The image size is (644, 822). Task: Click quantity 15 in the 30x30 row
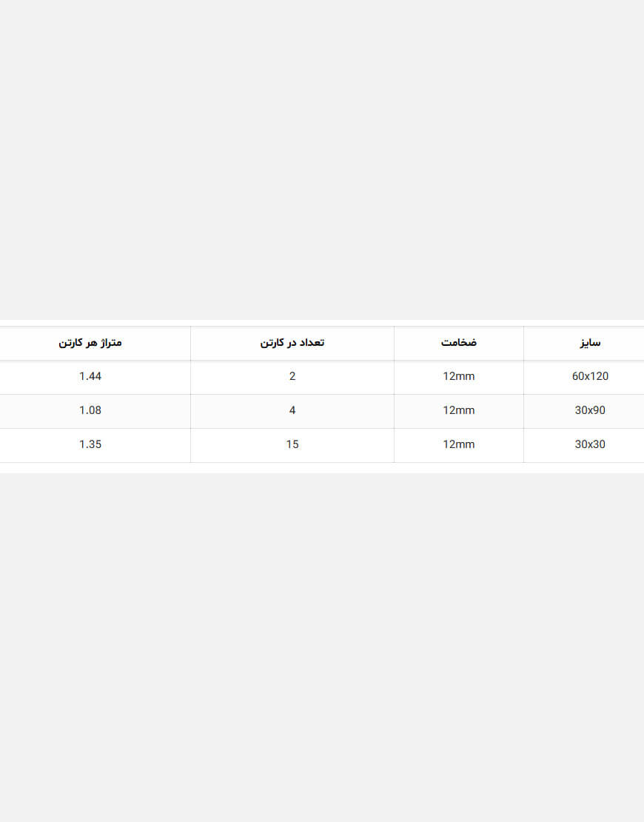click(x=292, y=444)
